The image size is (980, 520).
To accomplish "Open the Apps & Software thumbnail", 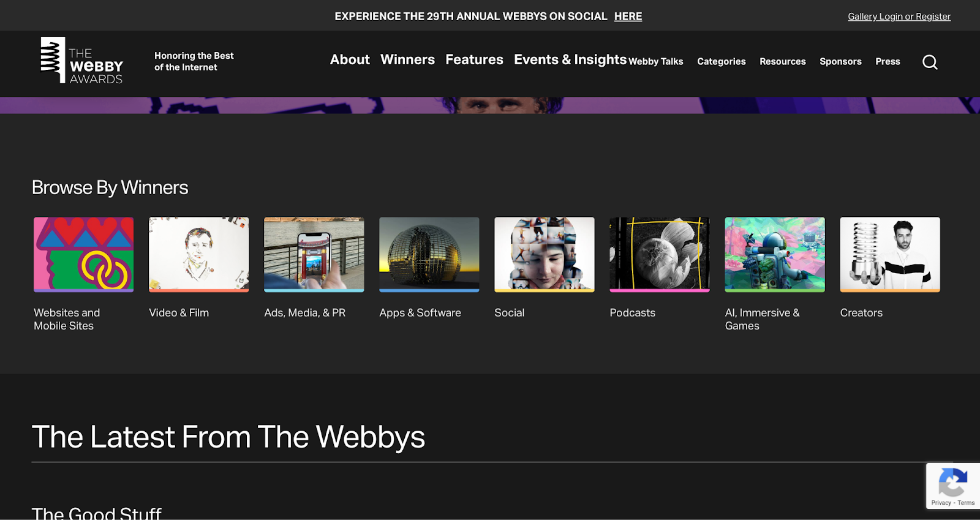I will (x=429, y=254).
